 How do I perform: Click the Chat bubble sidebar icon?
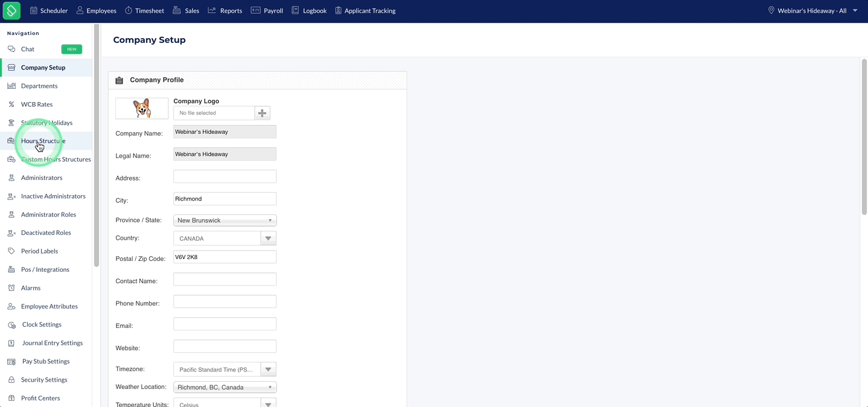pos(11,49)
